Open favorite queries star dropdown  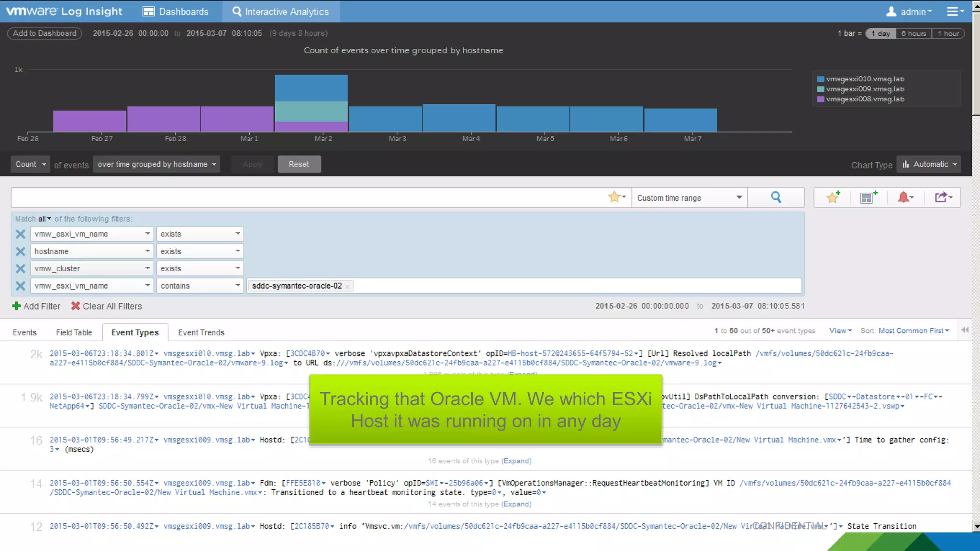(x=617, y=197)
